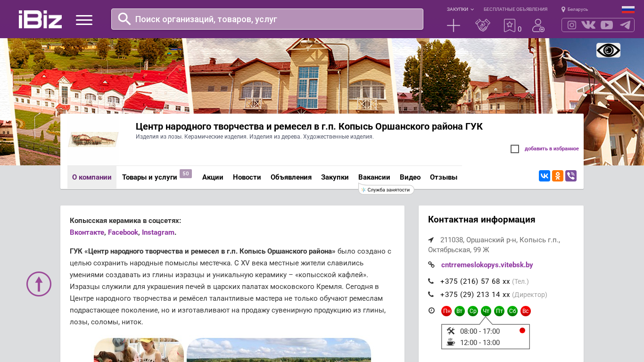The width and height of the screenshot is (644, 362).
Task: Focus the organizations search field
Action: coord(267,19)
